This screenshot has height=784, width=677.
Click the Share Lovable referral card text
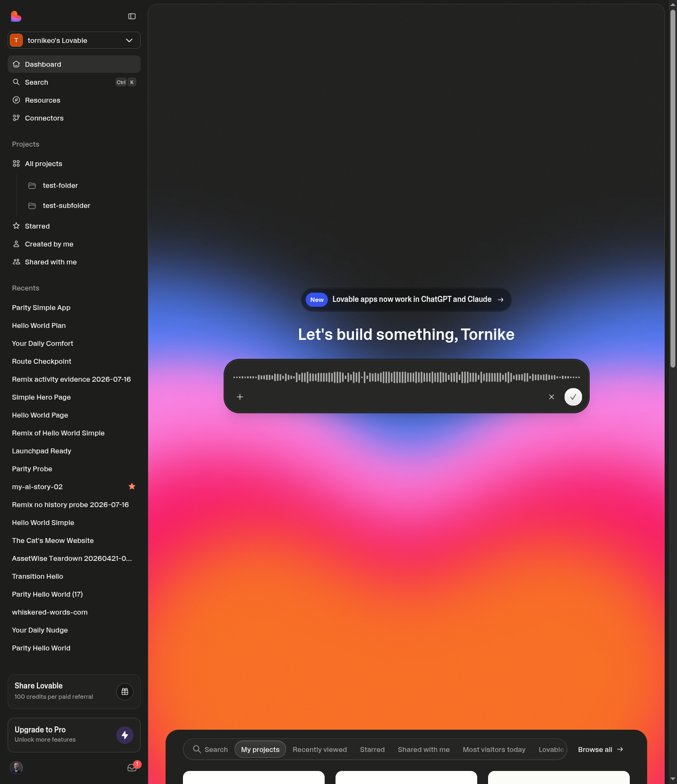coord(54,691)
